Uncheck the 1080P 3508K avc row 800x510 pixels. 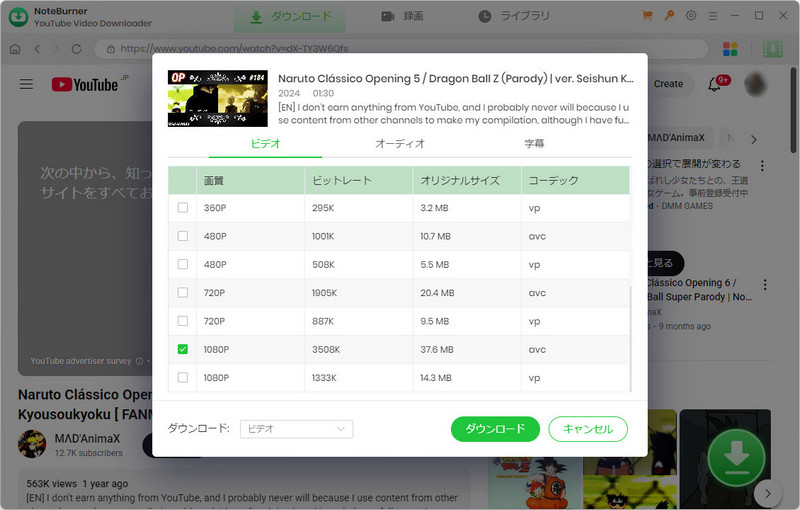coord(183,349)
